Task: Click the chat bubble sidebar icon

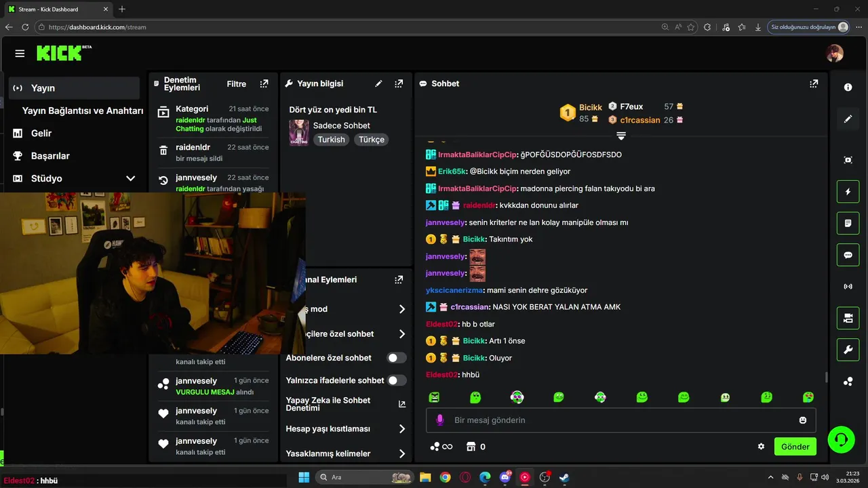Action: (848, 255)
